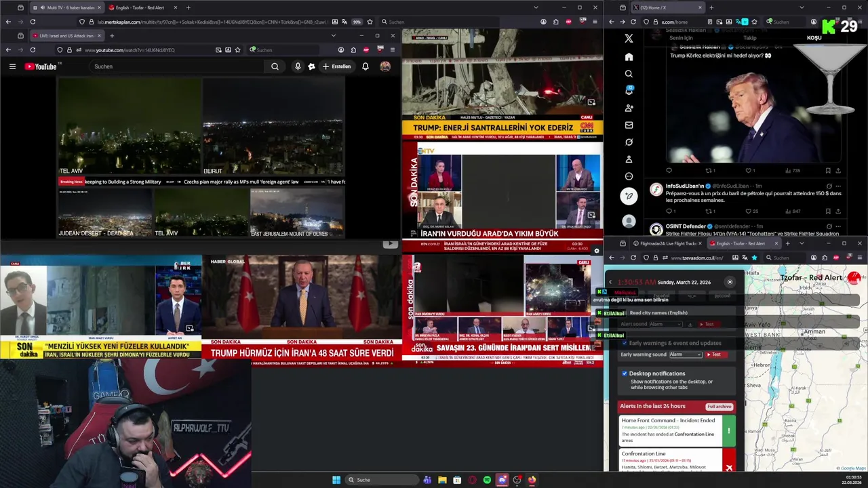Bookmark the InfoSudLiban post
This screenshot has width=868, height=488.
tap(828, 211)
